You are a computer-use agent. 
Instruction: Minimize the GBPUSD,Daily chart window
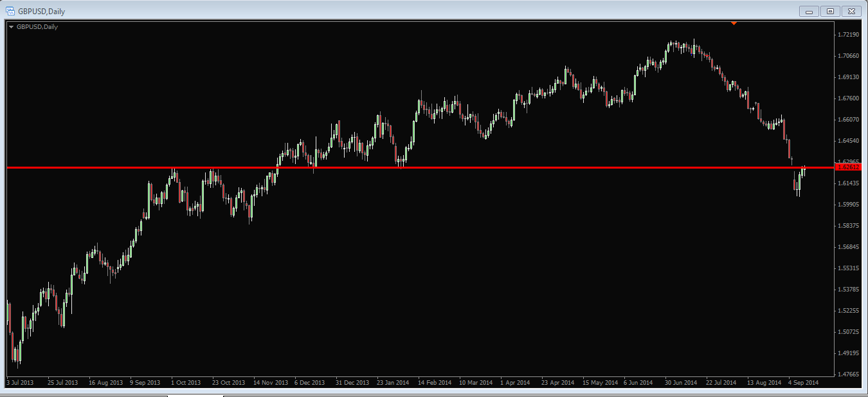pos(809,11)
